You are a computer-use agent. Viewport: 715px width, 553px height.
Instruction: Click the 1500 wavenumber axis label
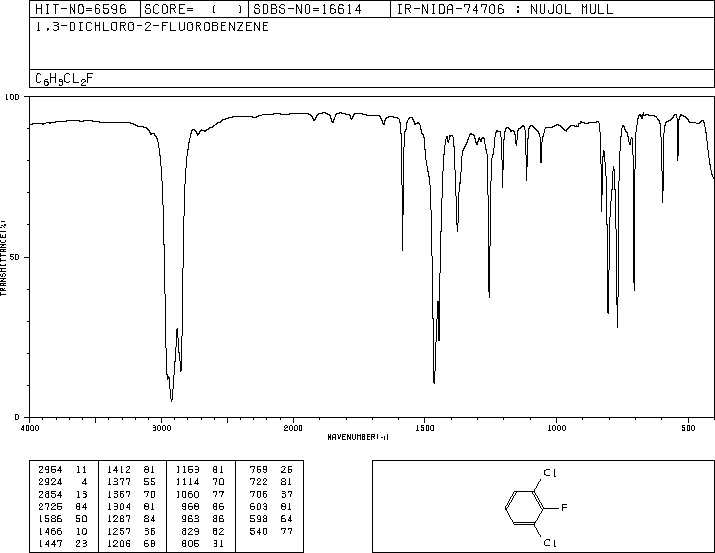pos(425,428)
